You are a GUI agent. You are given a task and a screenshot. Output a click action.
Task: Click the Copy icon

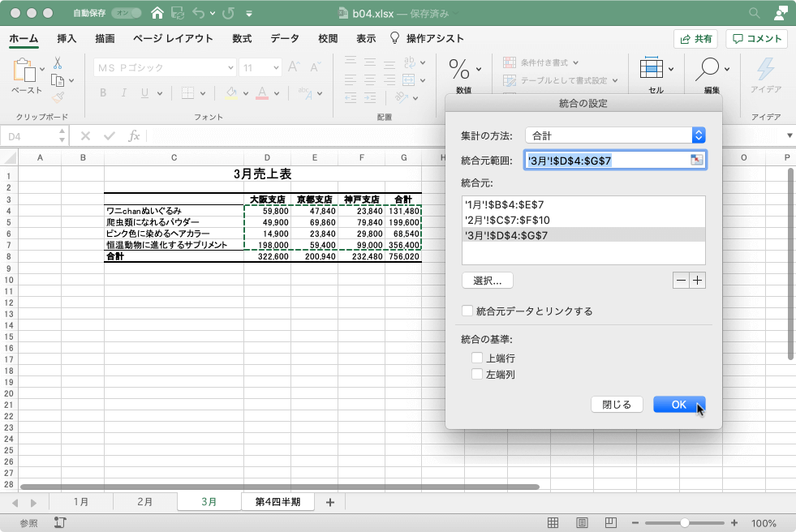click(x=58, y=80)
